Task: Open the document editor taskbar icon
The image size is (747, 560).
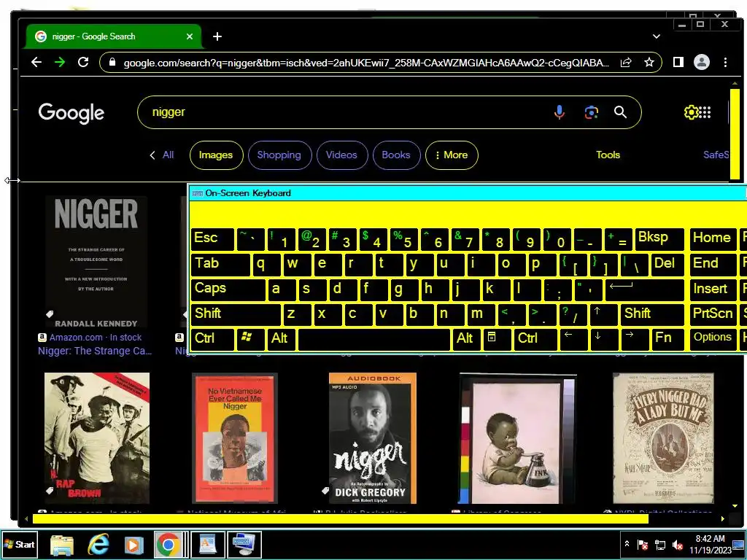Action: coord(208,545)
